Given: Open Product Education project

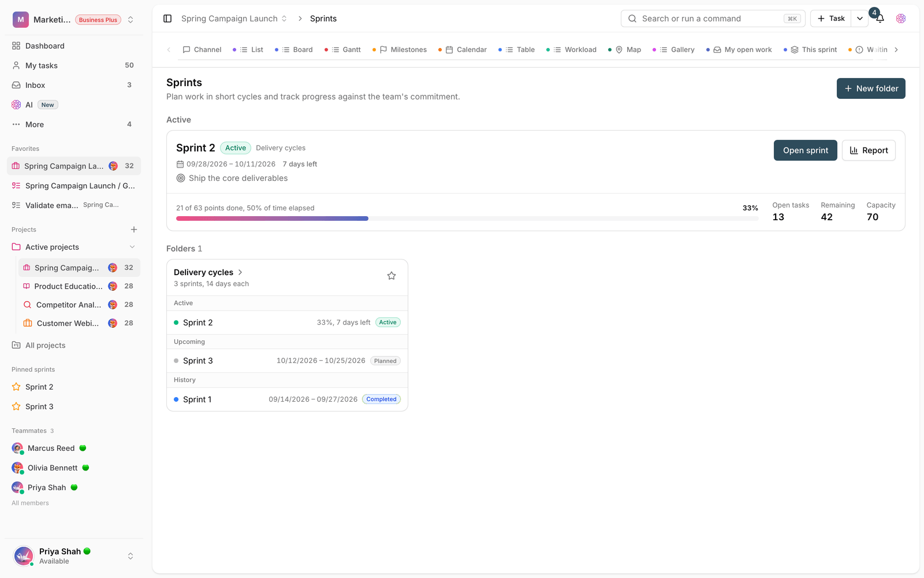Looking at the screenshot, I should [x=79, y=286].
